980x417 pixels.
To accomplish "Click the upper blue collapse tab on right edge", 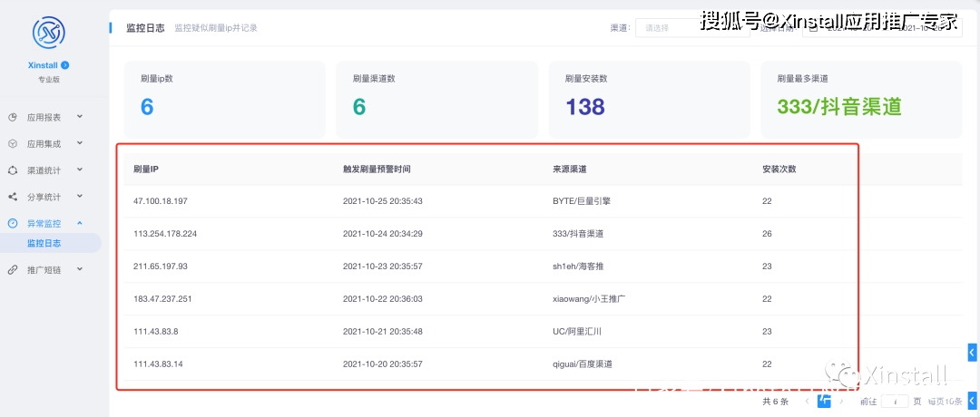I will [x=973, y=353].
